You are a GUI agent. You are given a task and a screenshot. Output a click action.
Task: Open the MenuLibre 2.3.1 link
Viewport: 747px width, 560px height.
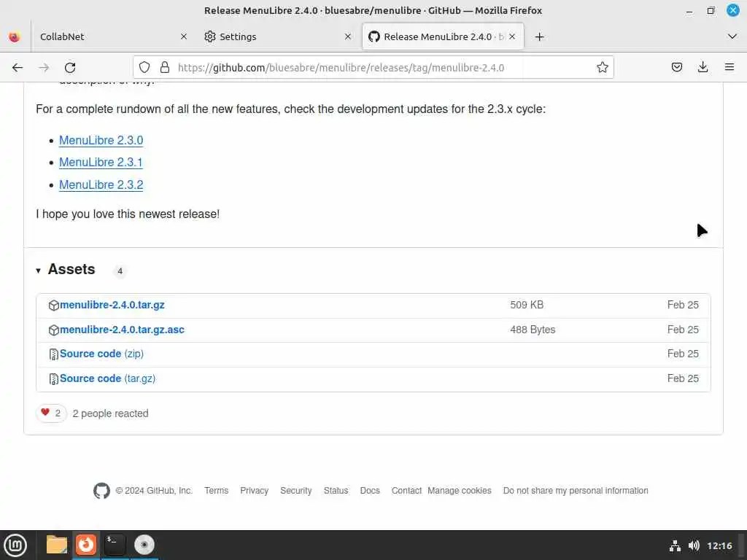(101, 163)
